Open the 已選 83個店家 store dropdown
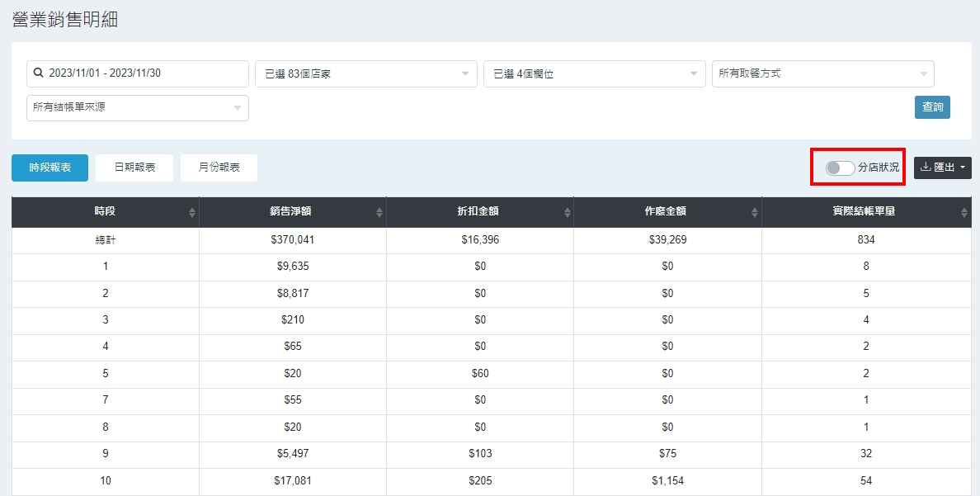 [x=366, y=73]
